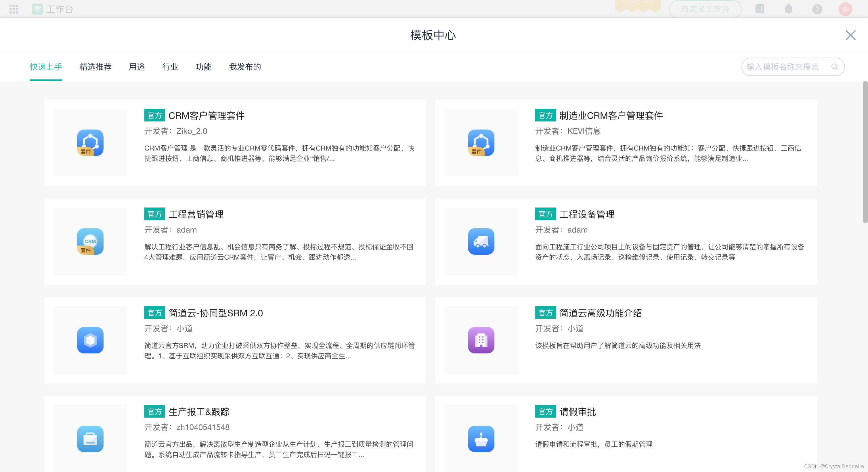Switch to the 精选推荐 tab
Screen dimensions: 868x472
[x=95, y=67]
